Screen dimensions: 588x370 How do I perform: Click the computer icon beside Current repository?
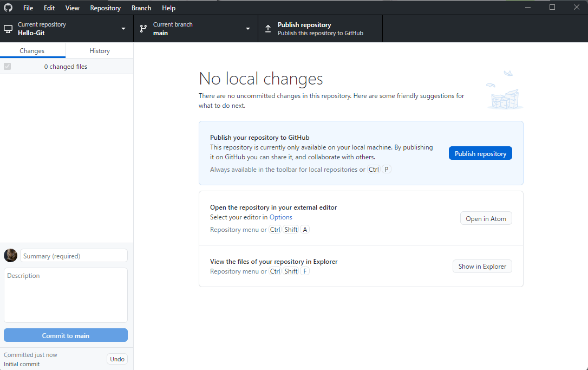pos(8,29)
